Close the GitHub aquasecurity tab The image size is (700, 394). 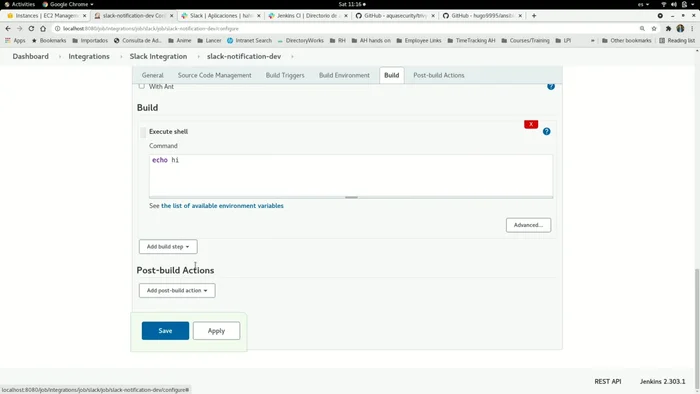[433, 16]
